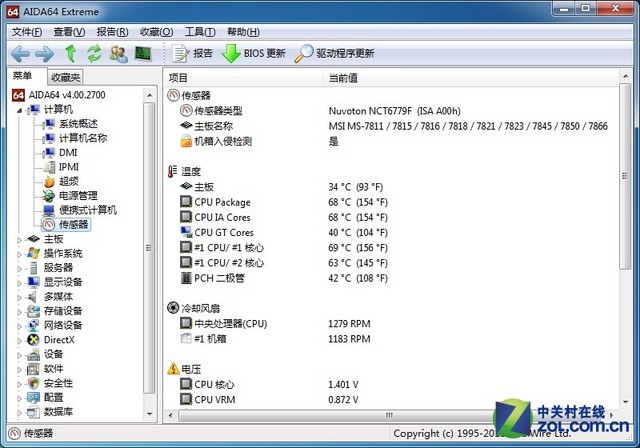This screenshot has height=448, width=640.
Task: Go back with the left arrow icon
Action: click(20, 54)
